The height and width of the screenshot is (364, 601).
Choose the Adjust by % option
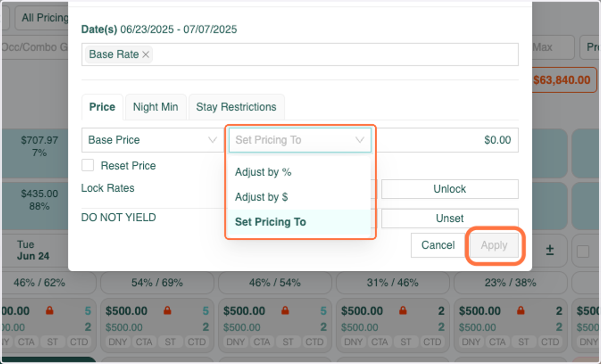(298, 172)
